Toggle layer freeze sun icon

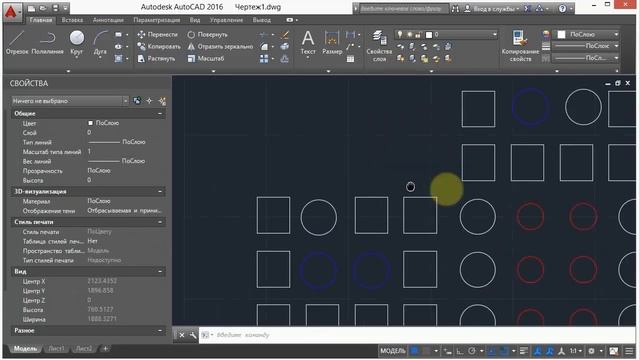pos(409,35)
